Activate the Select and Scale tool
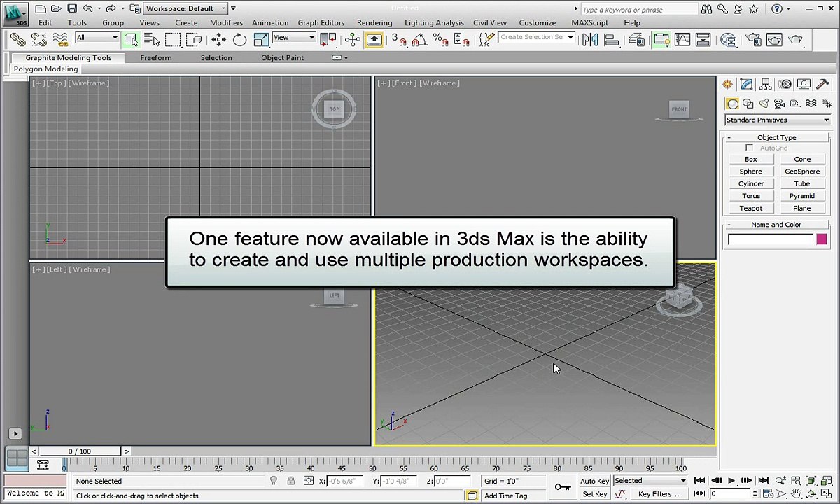Screen dimensions: 840x504 [261, 39]
